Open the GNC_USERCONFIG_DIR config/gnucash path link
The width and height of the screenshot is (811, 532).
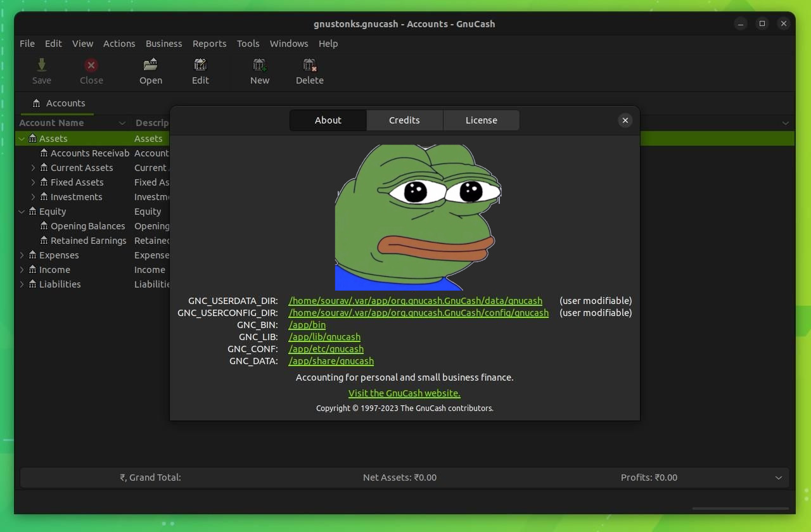coord(419,313)
